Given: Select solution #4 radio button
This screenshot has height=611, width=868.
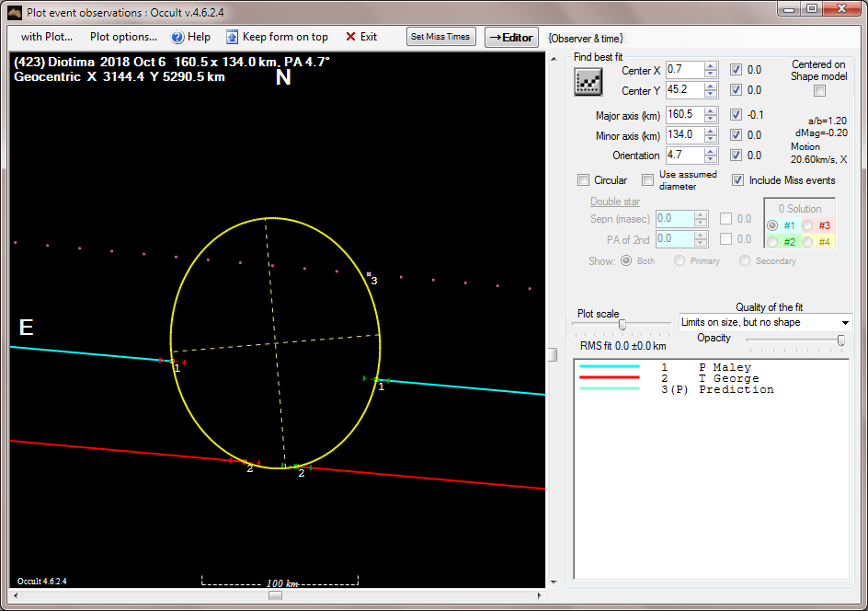Looking at the screenshot, I should (x=807, y=242).
